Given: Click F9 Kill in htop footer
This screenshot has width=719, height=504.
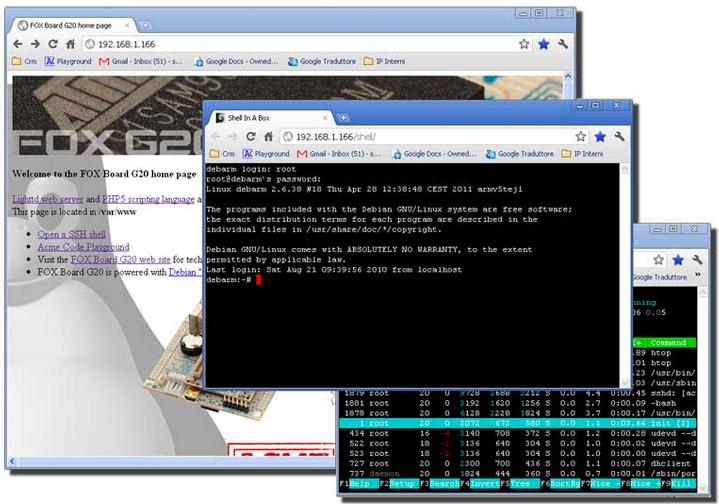Looking at the screenshot, I should coord(680,483).
